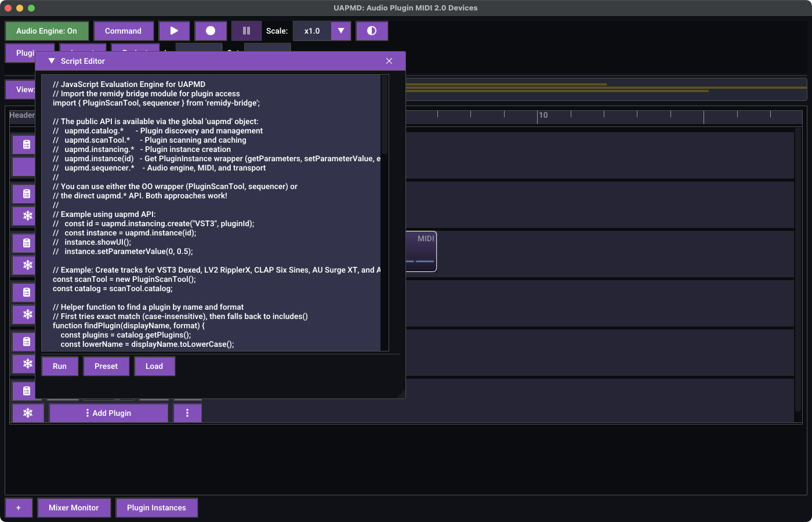Click the Header label in track list
Viewport: 812px width, 522px height.
pyautogui.click(x=22, y=115)
